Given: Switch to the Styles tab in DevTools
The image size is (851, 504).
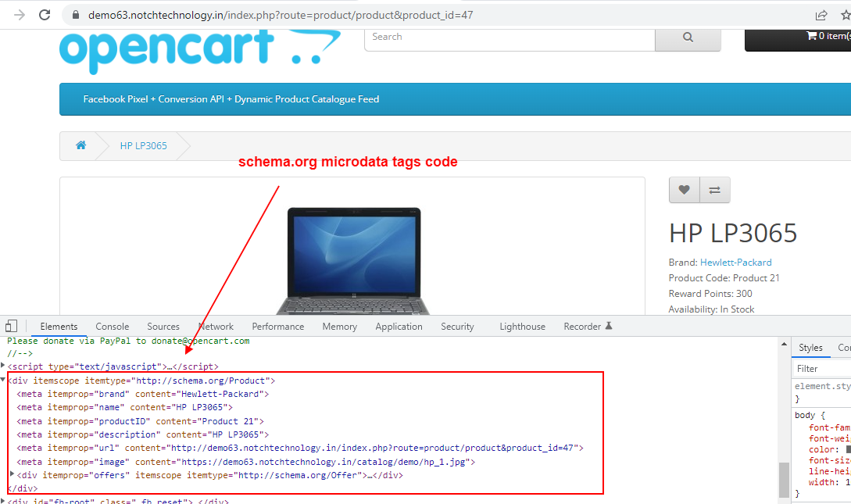Looking at the screenshot, I should pyautogui.click(x=811, y=347).
